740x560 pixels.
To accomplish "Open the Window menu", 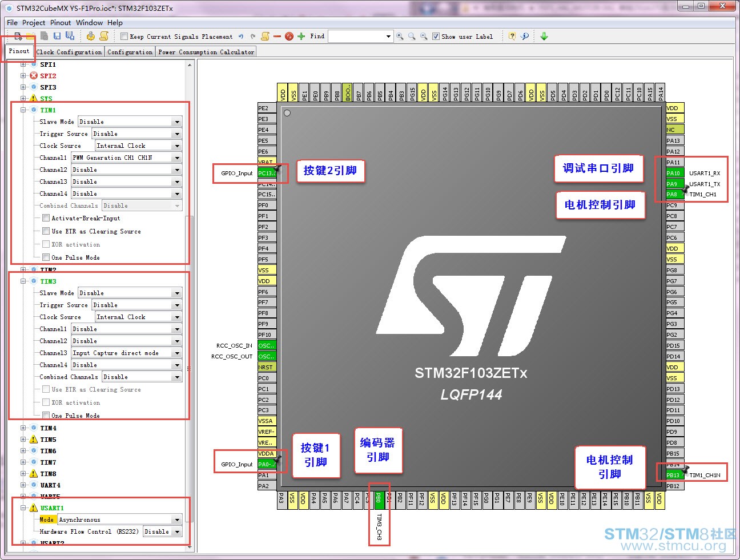I will (89, 23).
